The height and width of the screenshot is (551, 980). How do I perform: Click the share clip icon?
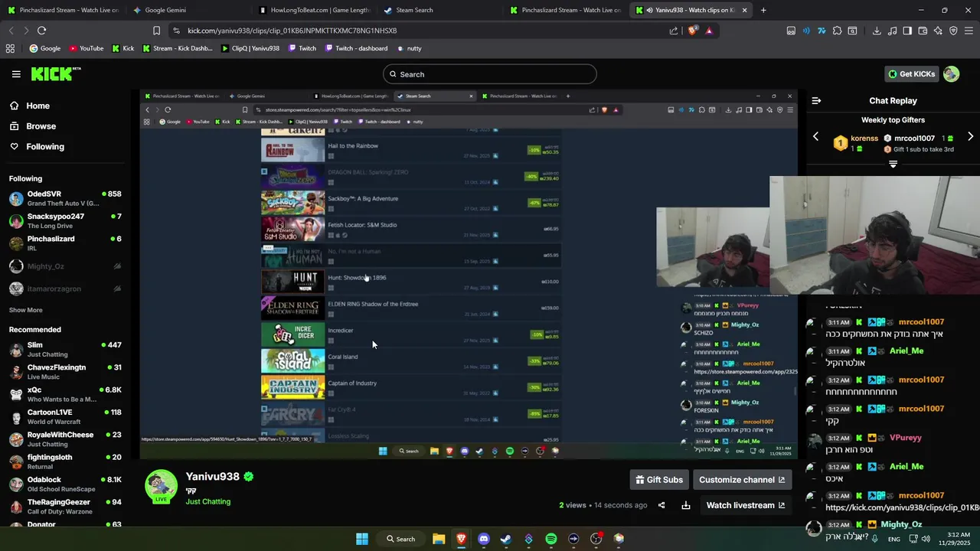point(661,505)
